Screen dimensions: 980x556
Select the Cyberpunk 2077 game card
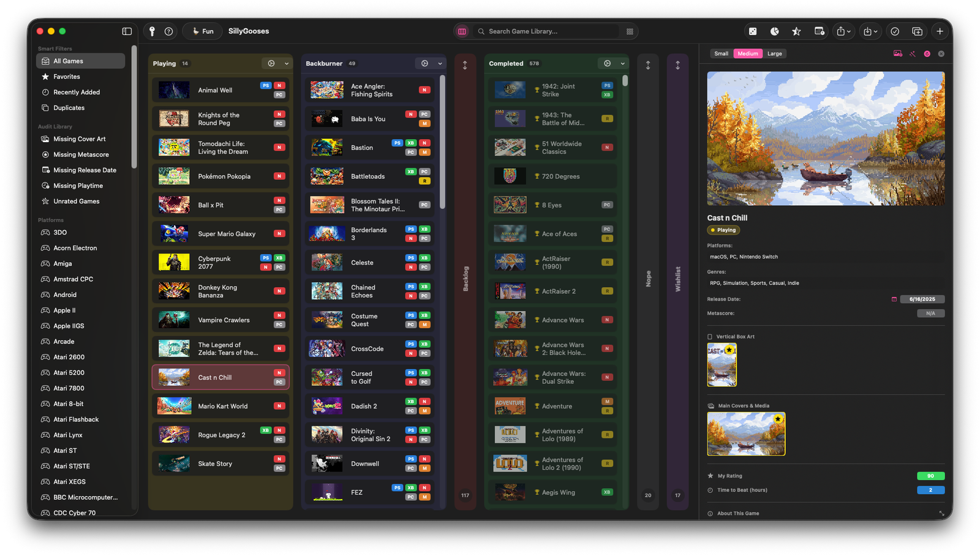221,263
